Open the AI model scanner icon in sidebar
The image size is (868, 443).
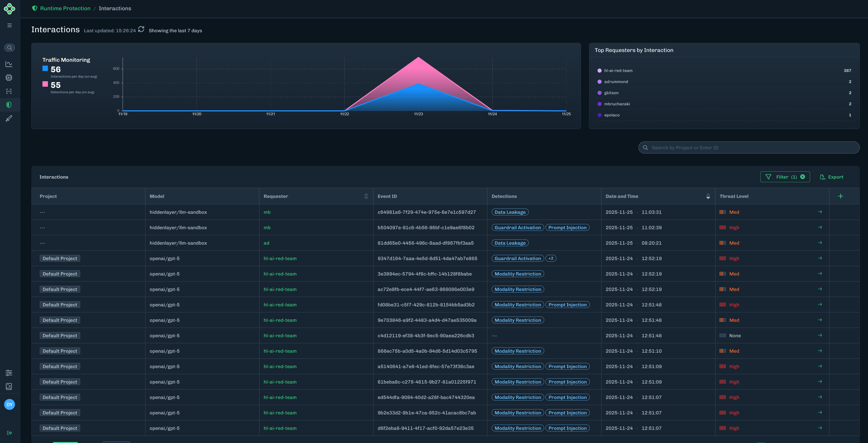click(9, 77)
